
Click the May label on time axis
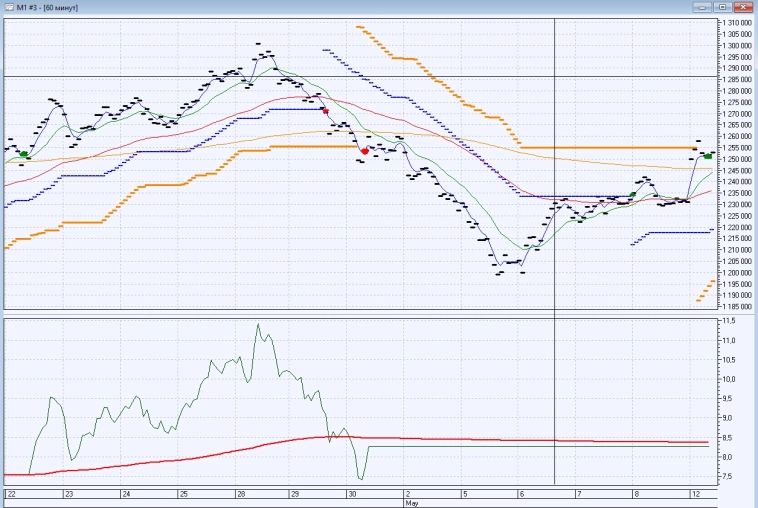click(410, 503)
